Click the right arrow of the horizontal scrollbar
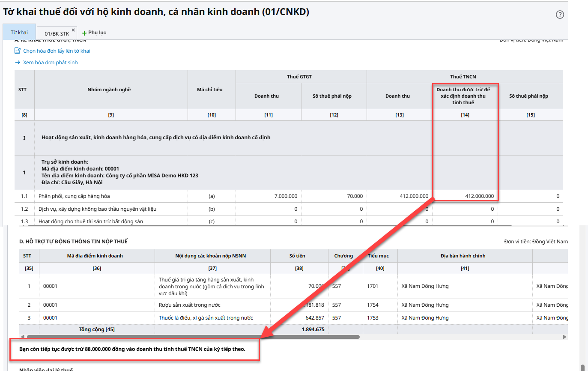The height and width of the screenshot is (371, 588). [x=564, y=337]
